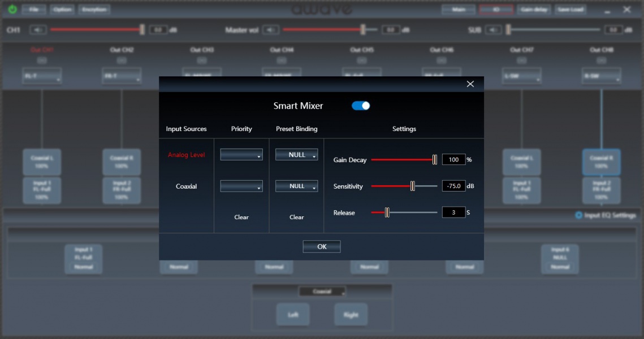This screenshot has width=644, height=339.
Task: Click Clear under the Priority column
Action: pos(241,217)
